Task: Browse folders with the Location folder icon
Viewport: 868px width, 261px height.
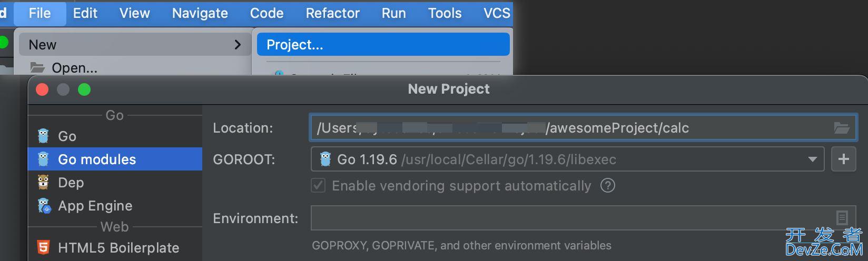Action: point(842,128)
